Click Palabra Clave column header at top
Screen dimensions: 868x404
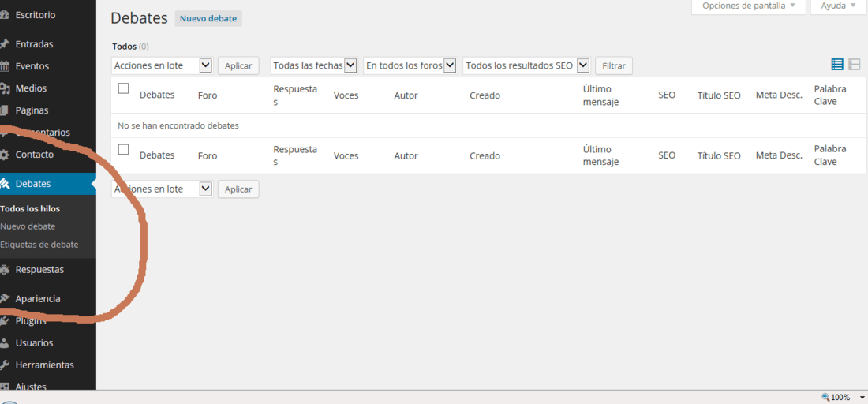point(830,95)
